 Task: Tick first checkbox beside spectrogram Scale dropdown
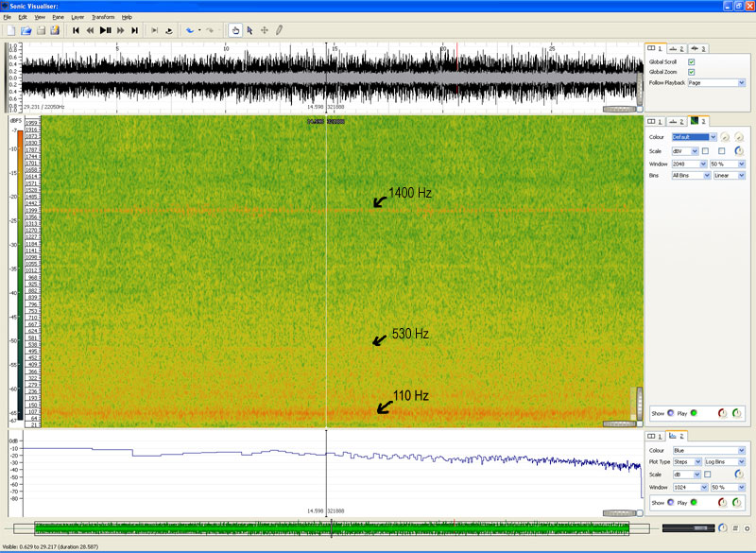click(705, 151)
